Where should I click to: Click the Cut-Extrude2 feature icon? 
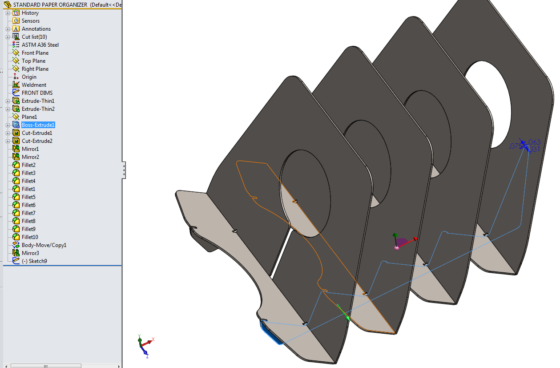click(x=16, y=141)
